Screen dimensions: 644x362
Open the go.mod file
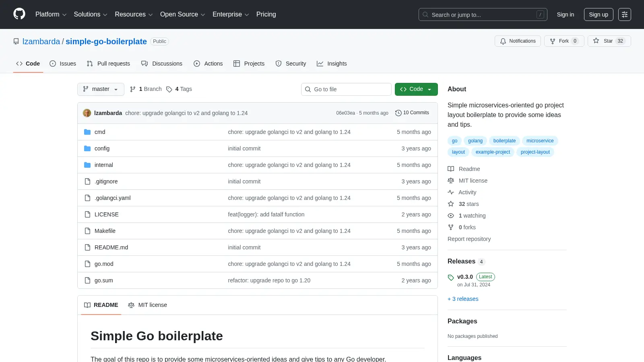[104, 264]
